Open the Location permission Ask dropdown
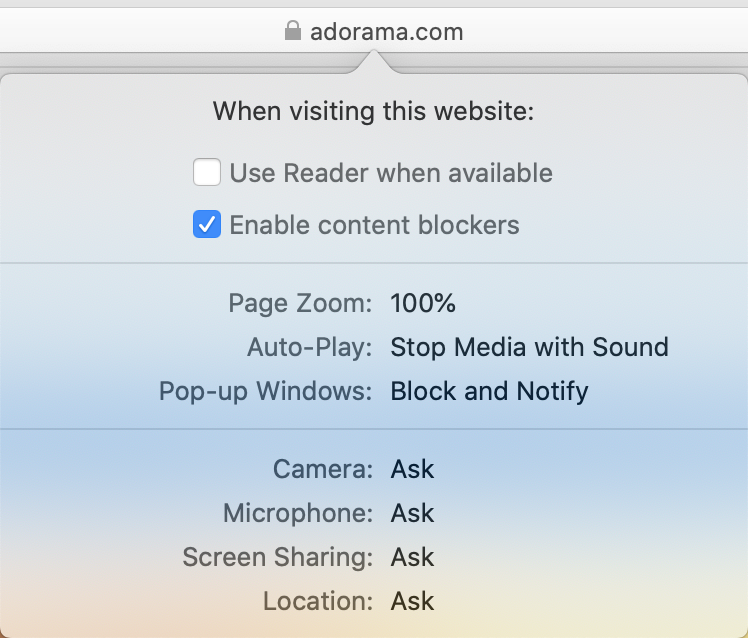The image size is (748, 638). pyautogui.click(x=412, y=601)
